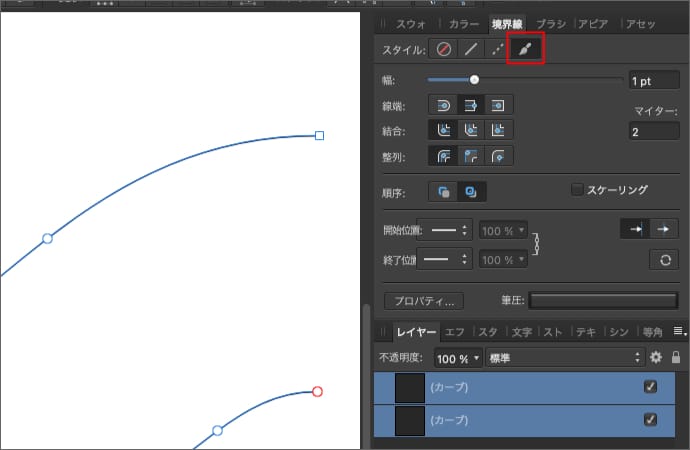Open the 開始位置 arrowhead style dropdown
This screenshot has height=450, width=690.
click(x=443, y=230)
